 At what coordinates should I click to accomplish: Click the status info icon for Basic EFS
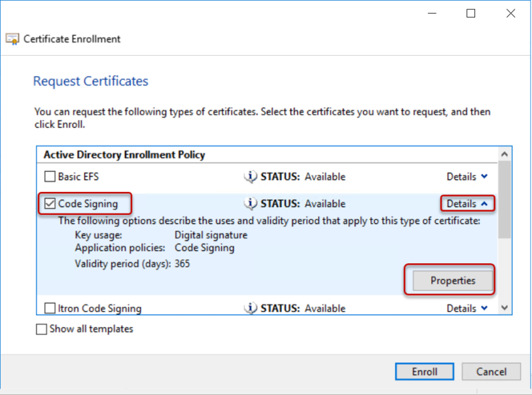pos(250,176)
